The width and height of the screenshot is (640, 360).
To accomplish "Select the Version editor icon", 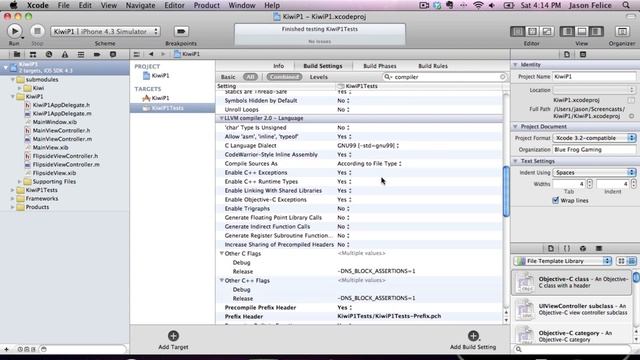I will 547,31.
